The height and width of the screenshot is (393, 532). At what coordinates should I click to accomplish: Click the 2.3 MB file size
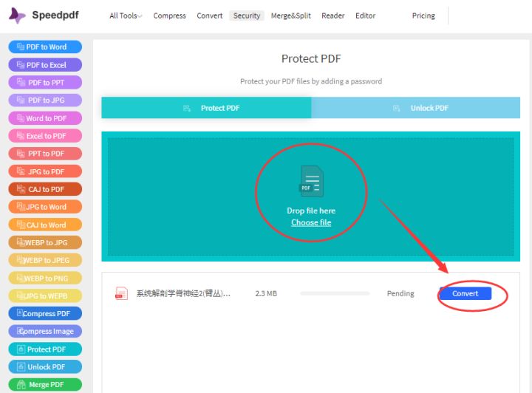tap(266, 293)
